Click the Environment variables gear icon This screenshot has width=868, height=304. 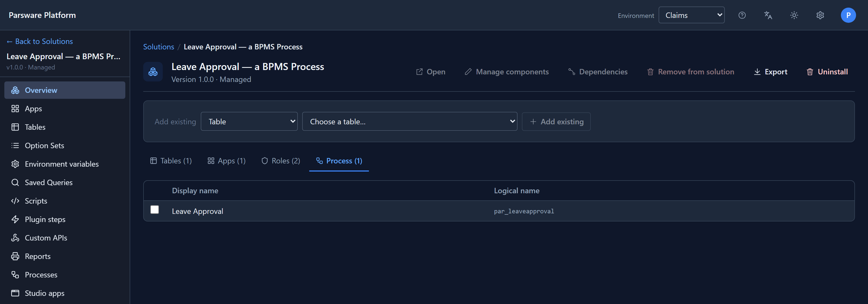tap(15, 164)
